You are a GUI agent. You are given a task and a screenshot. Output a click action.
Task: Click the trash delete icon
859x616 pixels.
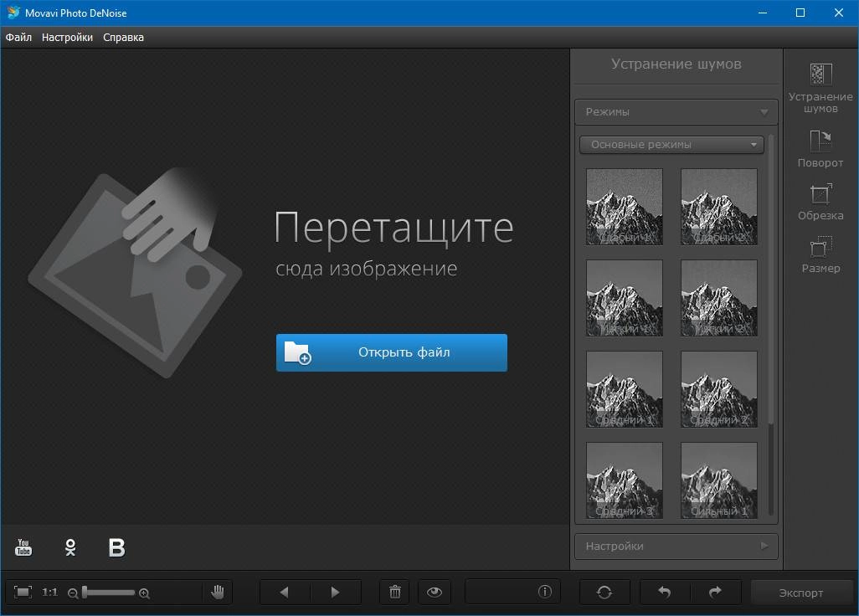[x=395, y=592]
